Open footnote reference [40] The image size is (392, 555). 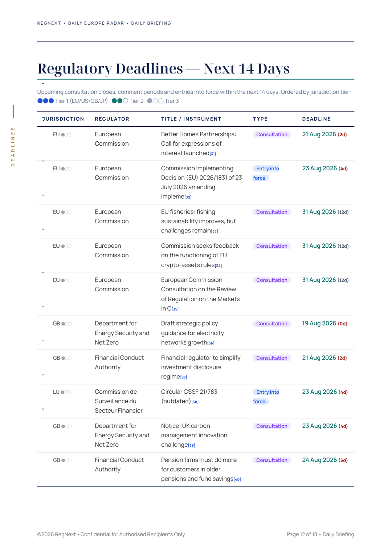[237, 479]
